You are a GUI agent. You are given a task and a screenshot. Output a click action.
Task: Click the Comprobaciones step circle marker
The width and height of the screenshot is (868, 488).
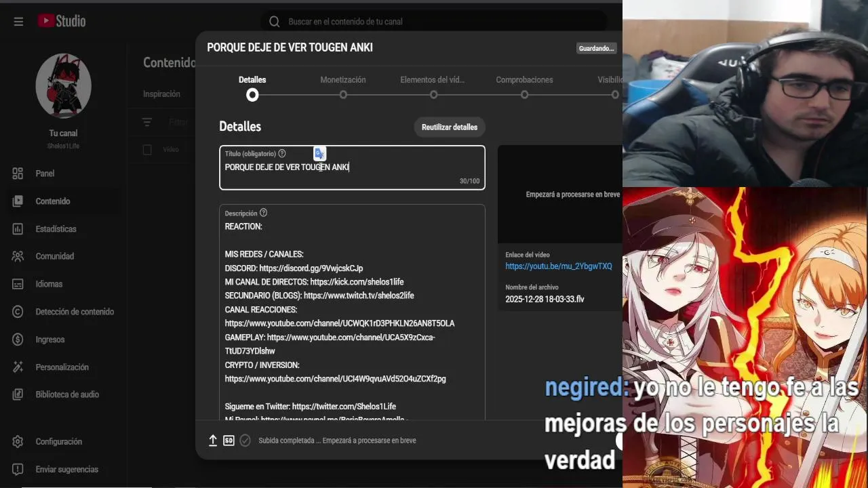click(524, 95)
